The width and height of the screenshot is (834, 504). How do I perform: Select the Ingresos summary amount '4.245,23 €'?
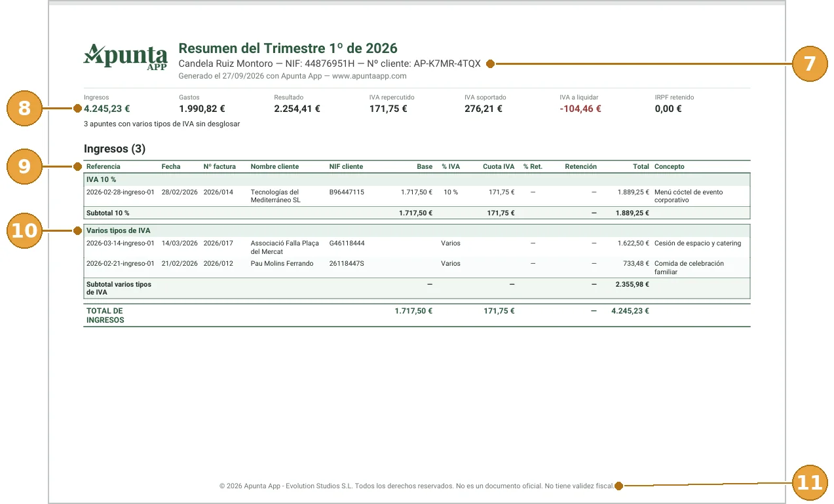(107, 109)
